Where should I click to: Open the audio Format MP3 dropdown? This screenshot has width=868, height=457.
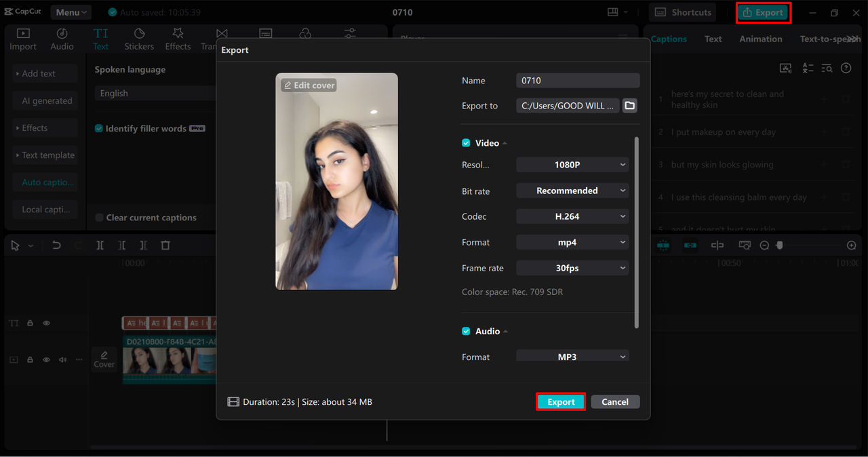point(572,356)
